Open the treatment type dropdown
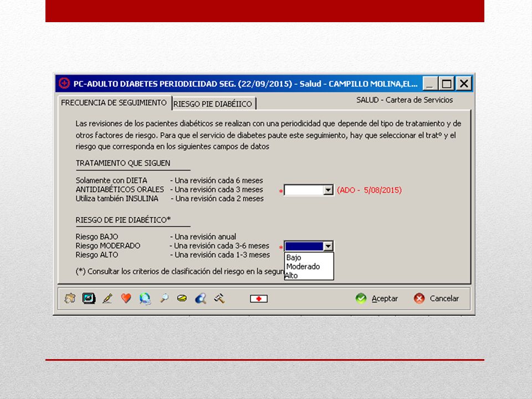Image resolution: width=532 pixels, height=399 pixels. point(328,190)
